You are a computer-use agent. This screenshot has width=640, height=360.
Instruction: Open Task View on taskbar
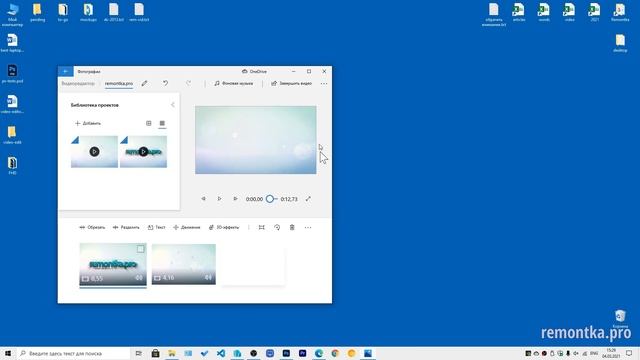(139, 353)
